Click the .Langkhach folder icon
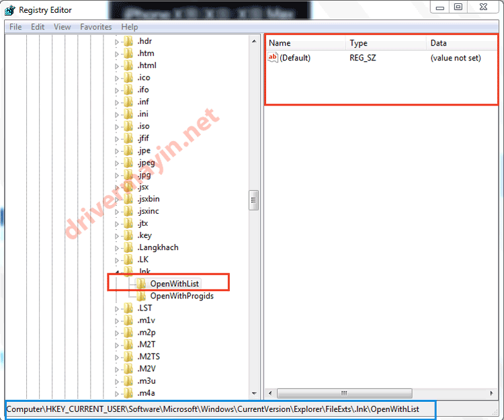 [x=128, y=248]
